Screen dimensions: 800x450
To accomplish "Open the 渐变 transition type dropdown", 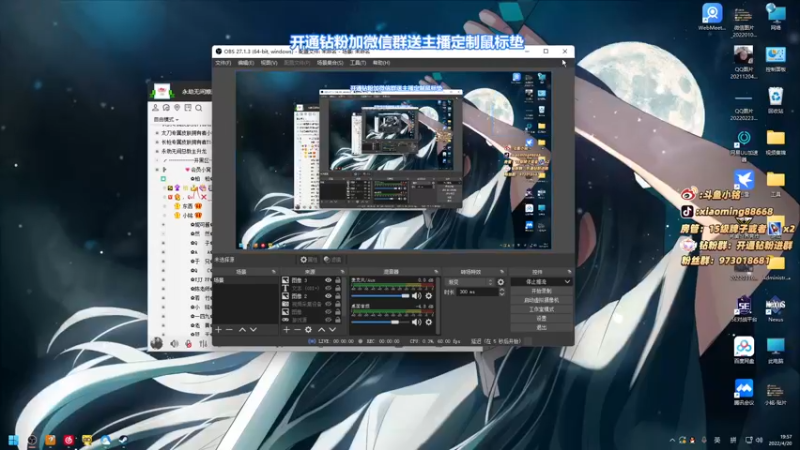I will tap(469, 282).
